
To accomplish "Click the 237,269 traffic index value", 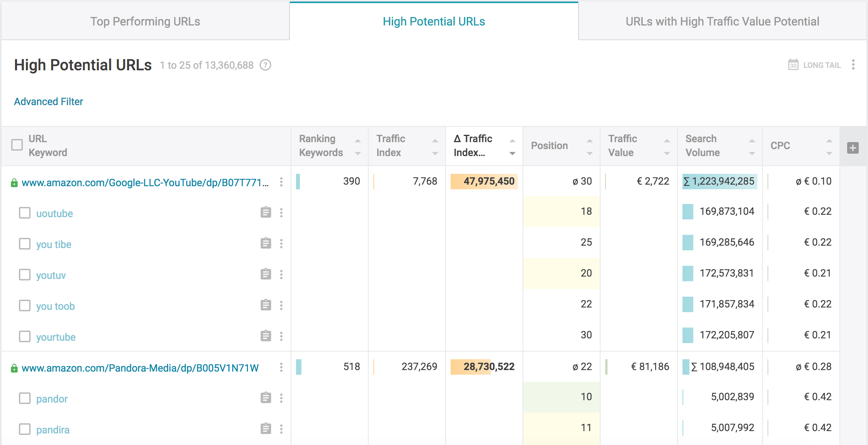I will pyautogui.click(x=419, y=367).
